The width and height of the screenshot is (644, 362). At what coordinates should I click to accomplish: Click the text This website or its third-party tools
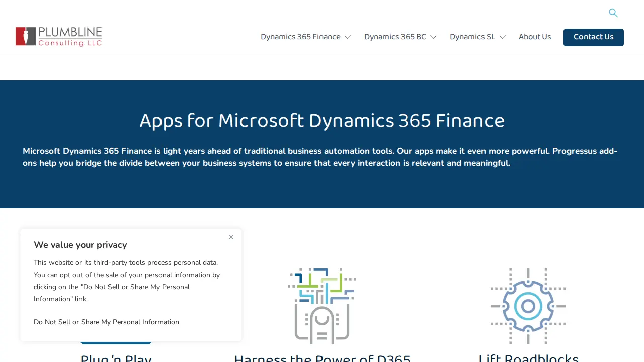pos(127,281)
